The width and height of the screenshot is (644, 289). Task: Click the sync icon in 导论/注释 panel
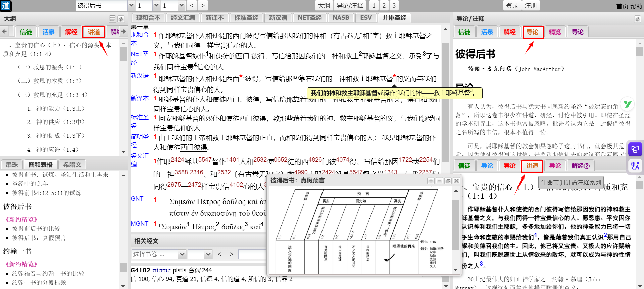[637, 19]
